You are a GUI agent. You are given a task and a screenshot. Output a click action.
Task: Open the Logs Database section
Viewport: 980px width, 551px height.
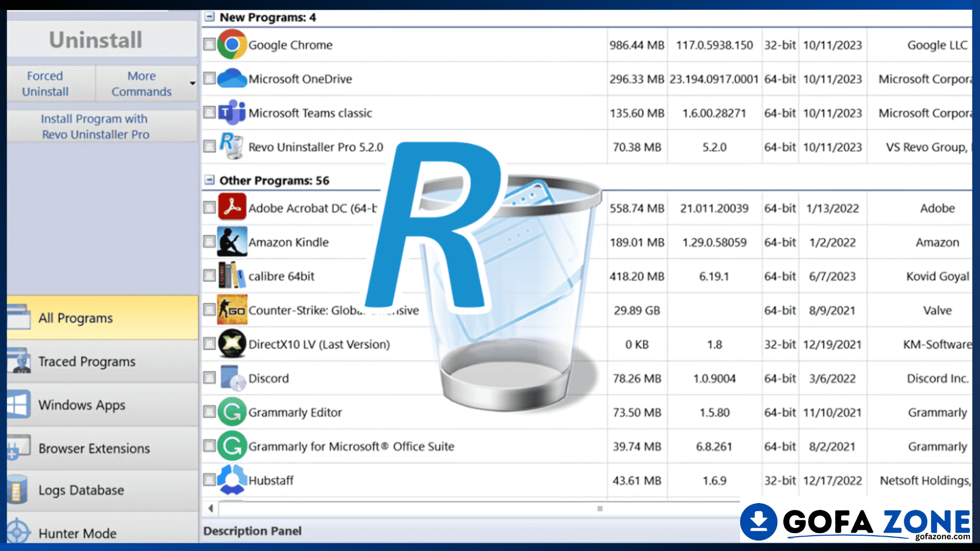103,490
